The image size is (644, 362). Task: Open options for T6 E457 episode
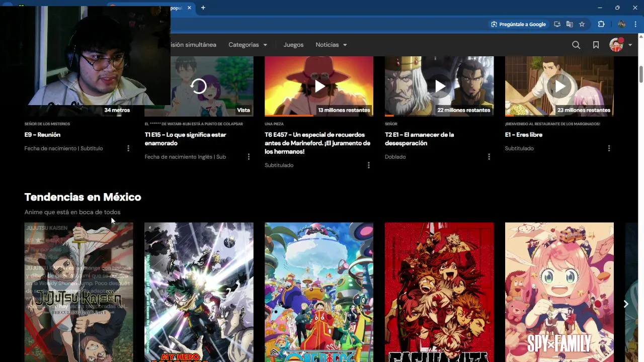[369, 165]
